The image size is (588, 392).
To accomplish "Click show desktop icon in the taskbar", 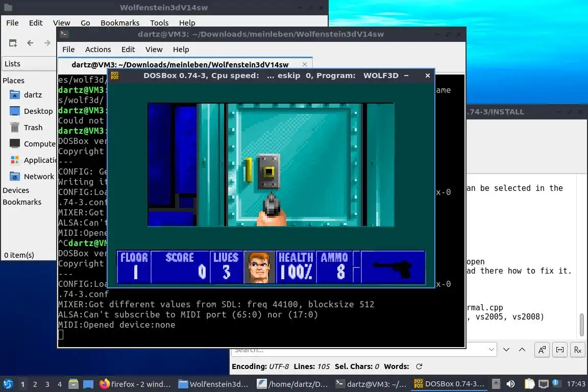I will (88, 384).
